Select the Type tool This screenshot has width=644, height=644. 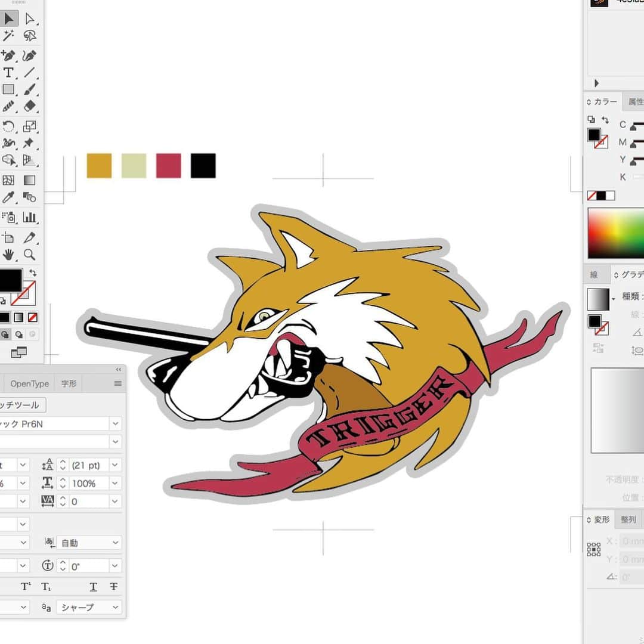[x=8, y=72]
